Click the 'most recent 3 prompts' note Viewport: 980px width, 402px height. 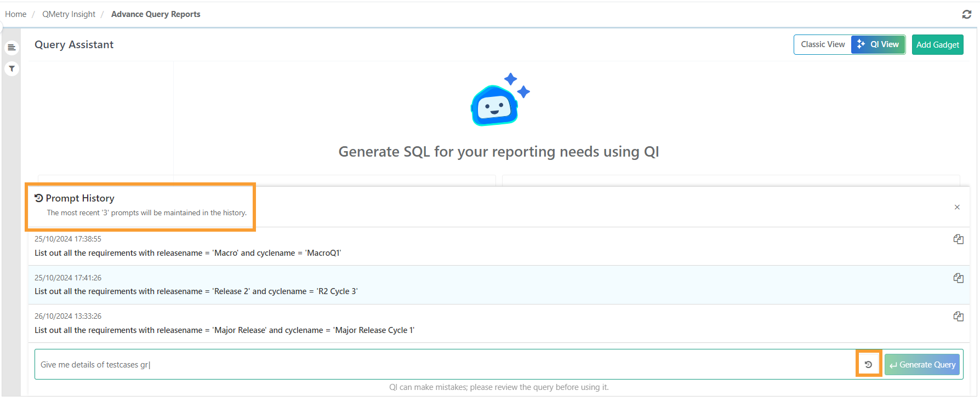click(x=146, y=213)
